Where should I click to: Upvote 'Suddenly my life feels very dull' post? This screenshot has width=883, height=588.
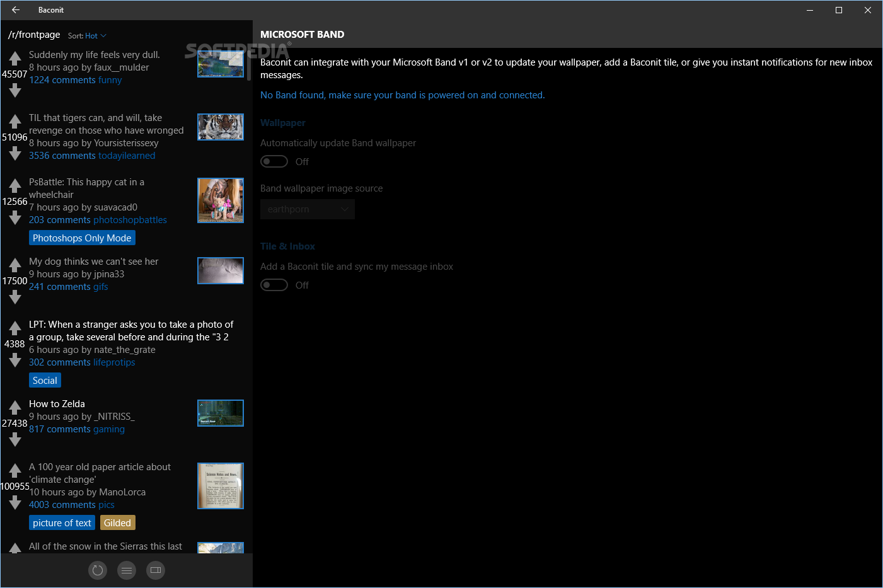(x=15, y=59)
